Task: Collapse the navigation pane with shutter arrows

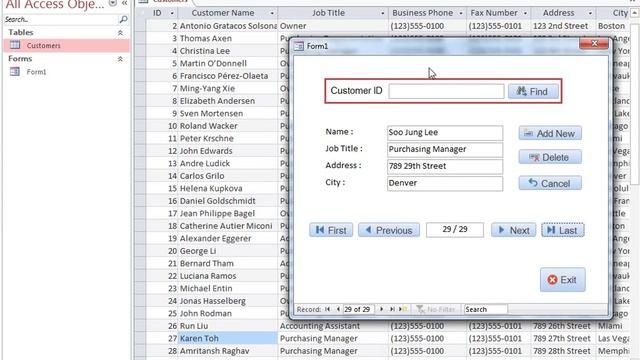Action: pos(124,4)
